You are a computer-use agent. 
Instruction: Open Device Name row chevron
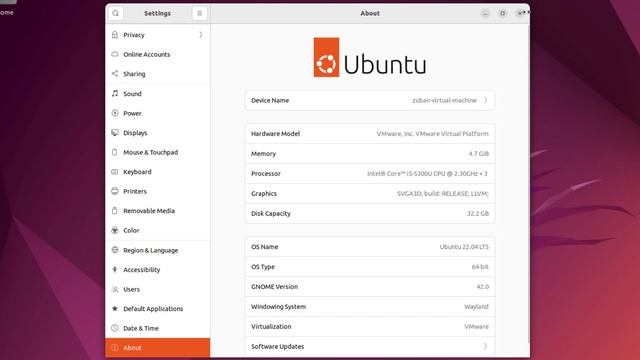tap(485, 100)
